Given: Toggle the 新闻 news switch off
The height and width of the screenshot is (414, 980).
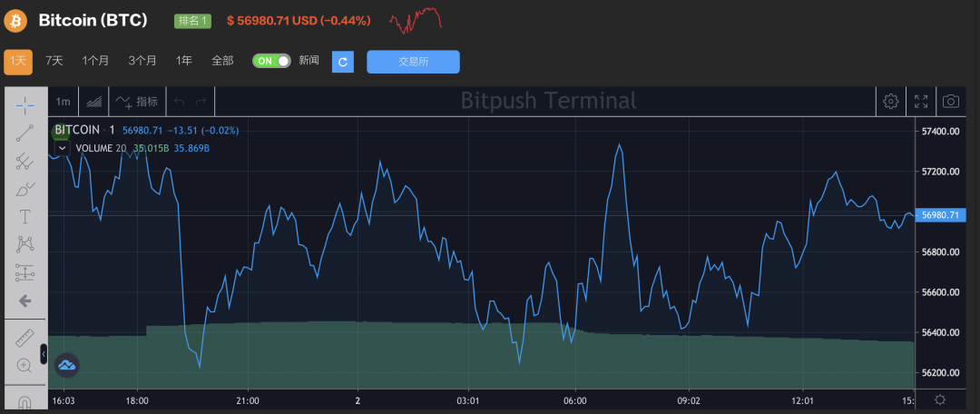Looking at the screenshot, I should click(x=272, y=61).
